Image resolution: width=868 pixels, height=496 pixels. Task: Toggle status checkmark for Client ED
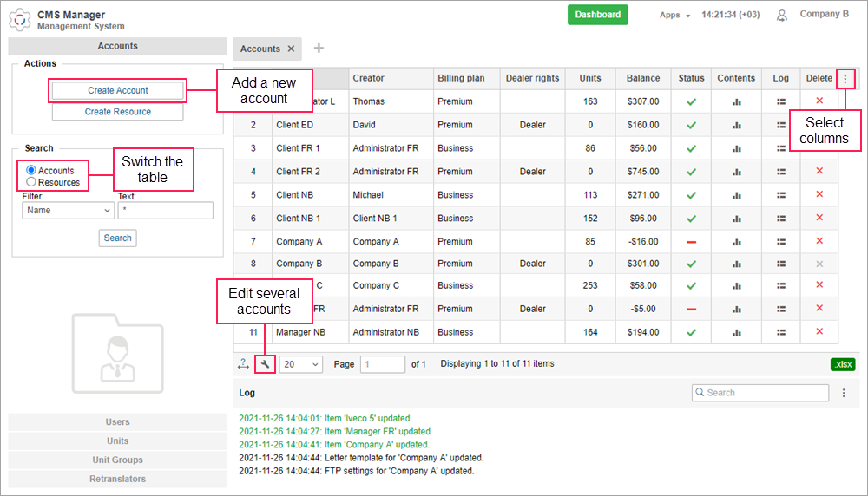click(x=692, y=126)
